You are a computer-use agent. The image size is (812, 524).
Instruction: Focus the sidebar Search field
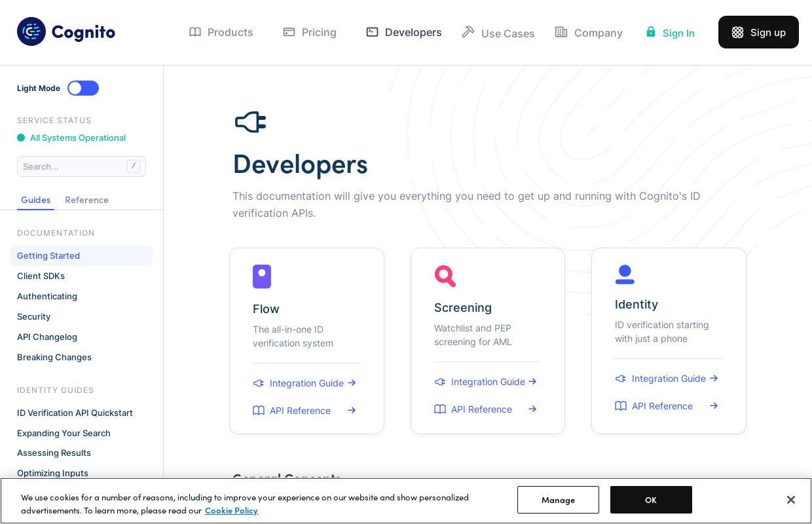(81, 166)
